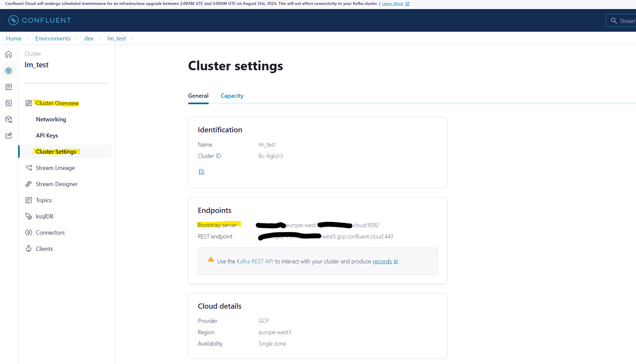Viewport: 636px width, 364px height.
Task: Click the ksqlDB rocket icon
Action: [x=28, y=216]
